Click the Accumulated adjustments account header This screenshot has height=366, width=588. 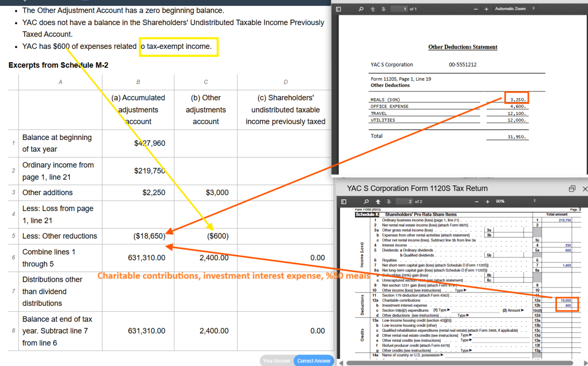click(x=138, y=110)
